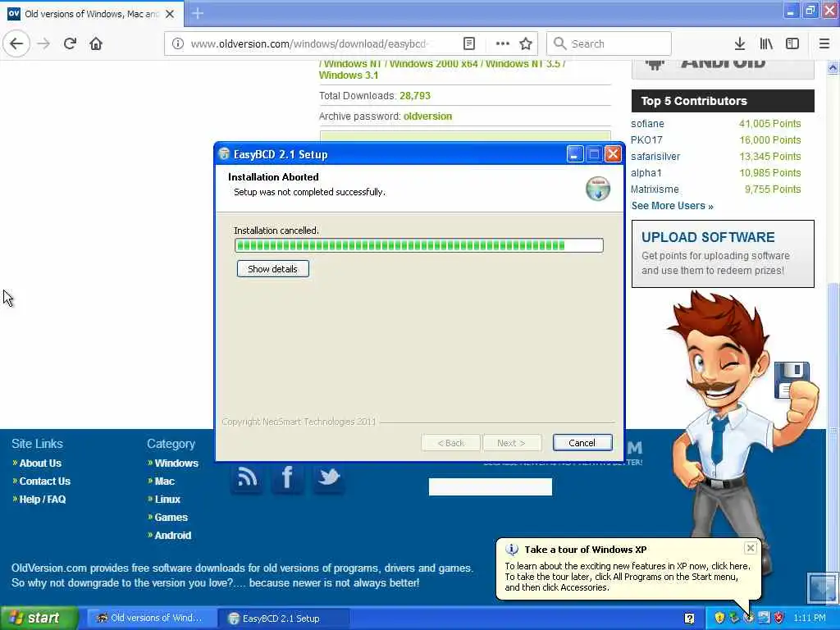840x630 pixels.
Task: Open Firefox library icon
Action: (766, 43)
